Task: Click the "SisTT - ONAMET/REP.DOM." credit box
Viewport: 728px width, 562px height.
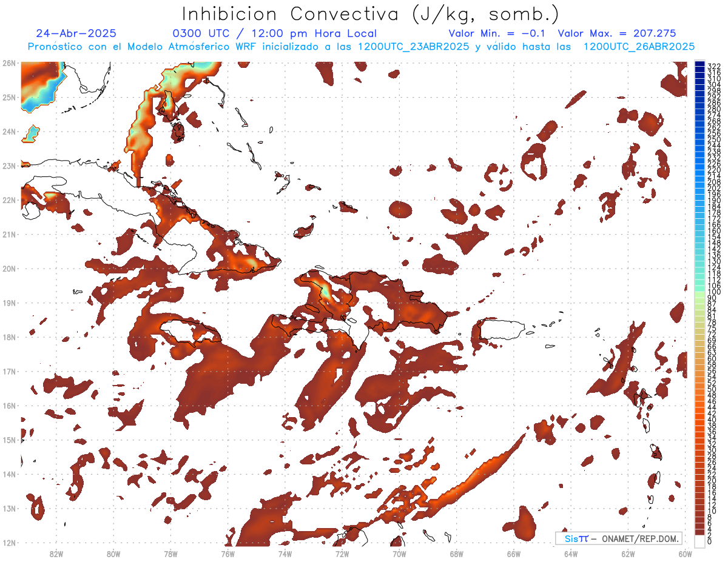Action: (619, 538)
